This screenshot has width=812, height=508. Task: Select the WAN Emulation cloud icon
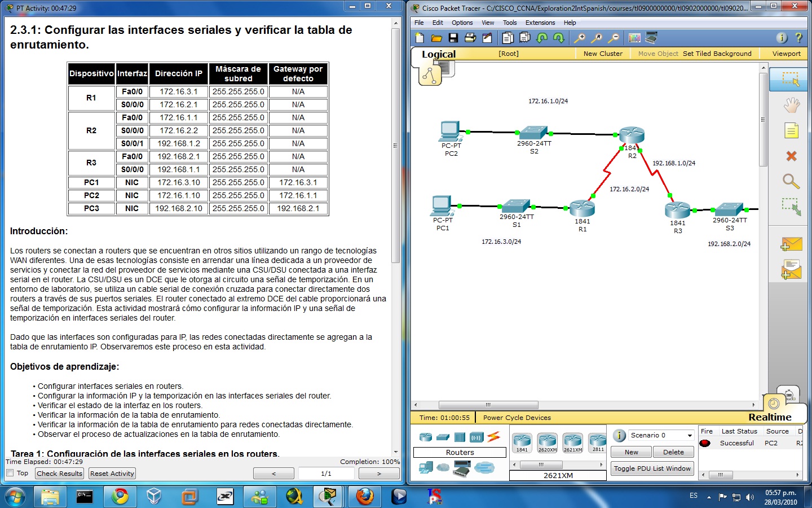444,467
